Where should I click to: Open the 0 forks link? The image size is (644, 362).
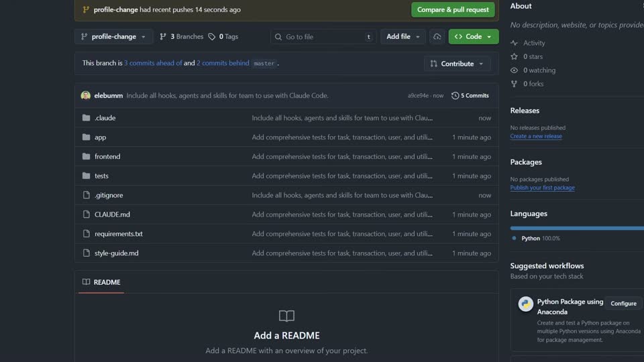(x=533, y=84)
